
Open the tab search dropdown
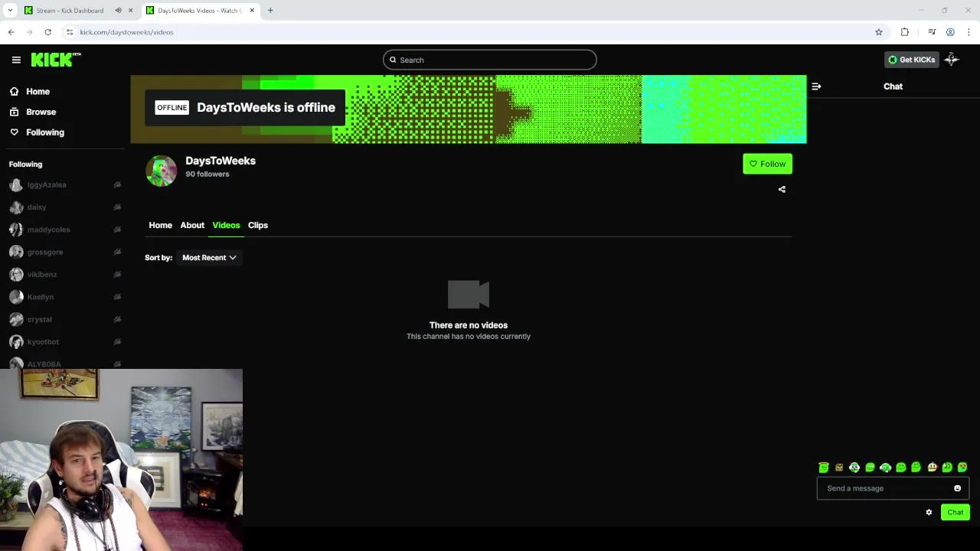click(x=10, y=11)
